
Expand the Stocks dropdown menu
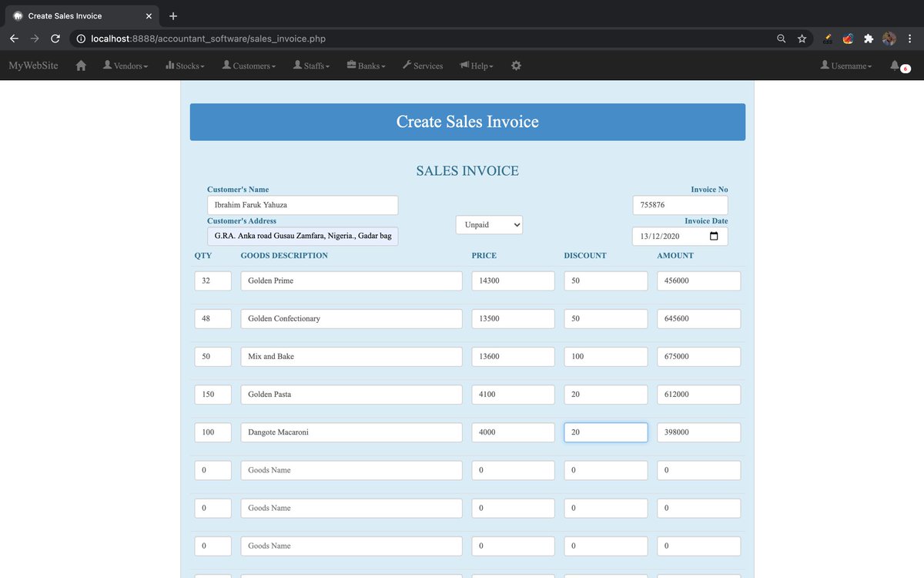[185, 66]
